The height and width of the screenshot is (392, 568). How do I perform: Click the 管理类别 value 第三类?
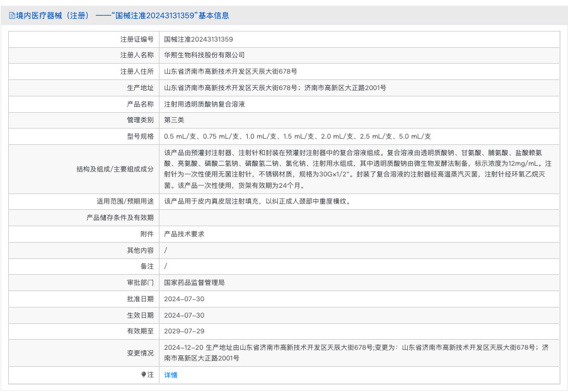click(x=175, y=120)
